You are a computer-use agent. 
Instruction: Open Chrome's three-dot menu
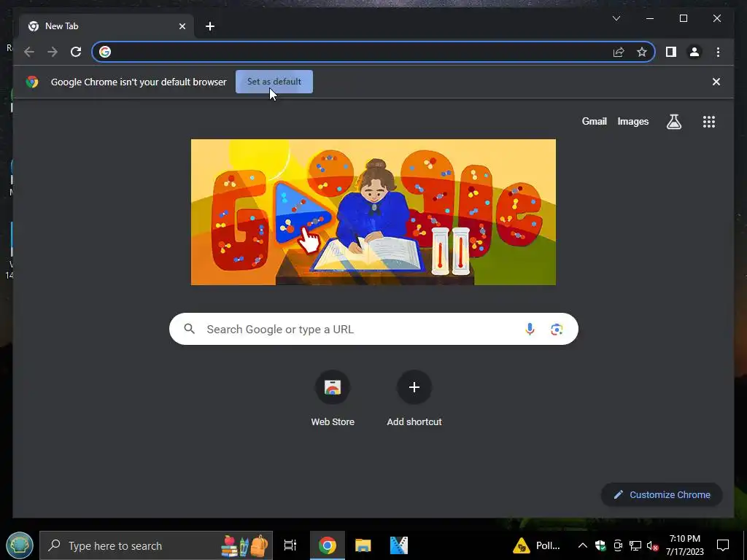click(718, 52)
